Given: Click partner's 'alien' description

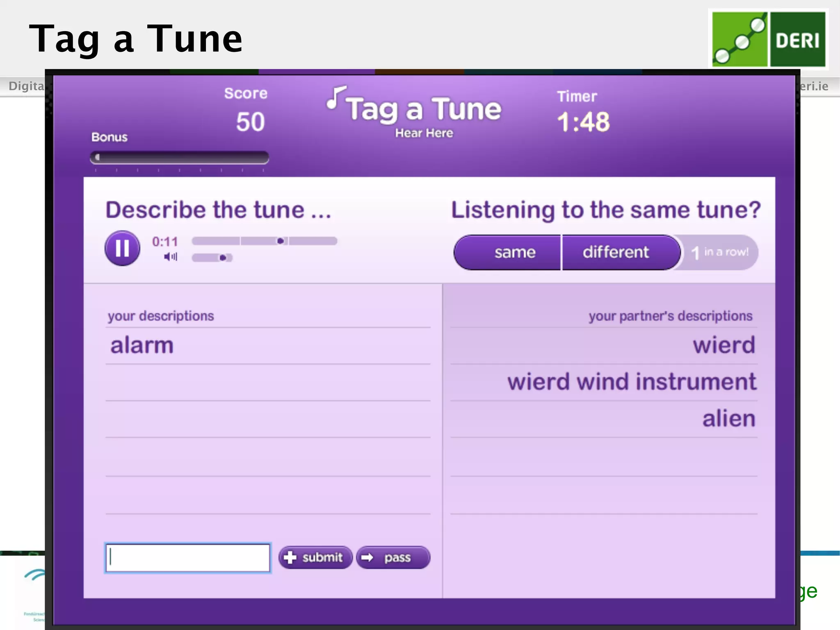Looking at the screenshot, I should pyautogui.click(x=728, y=419).
